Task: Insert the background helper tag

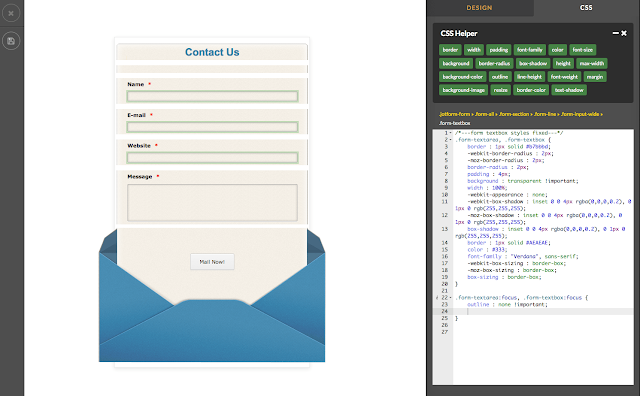Action: pos(456,63)
